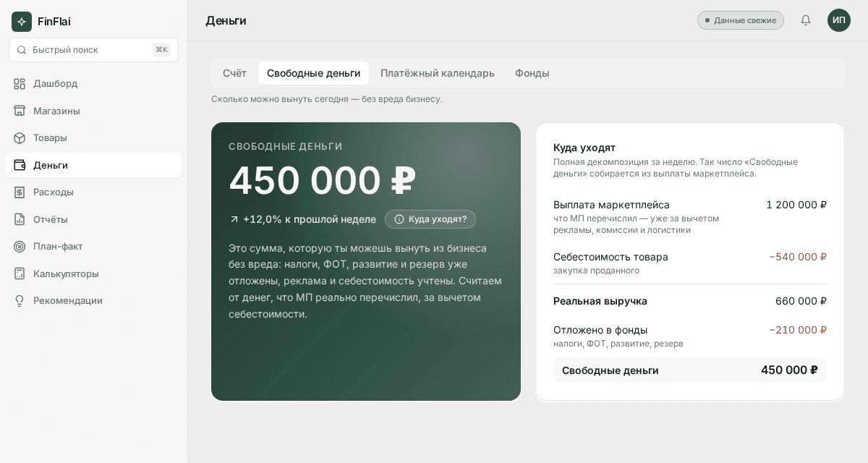868x463 pixels.
Task: Click the Отчёты document icon
Action: pos(20,219)
